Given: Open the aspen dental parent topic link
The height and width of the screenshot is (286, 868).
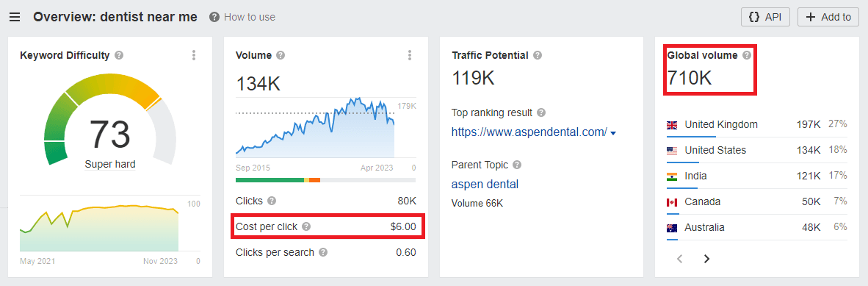Looking at the screenshot, I should click(x=485, y=184).
